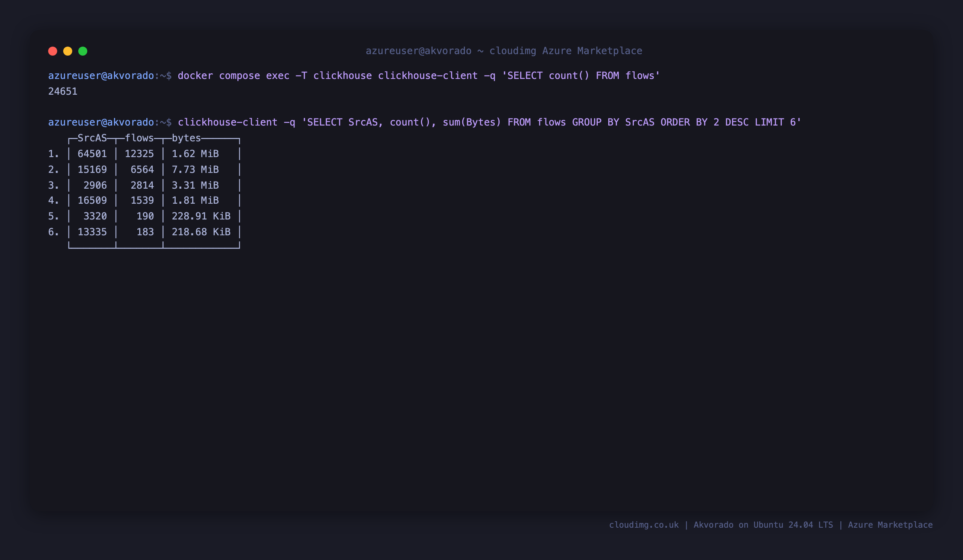Select the SrcAS value 2906

pos(95,186)
